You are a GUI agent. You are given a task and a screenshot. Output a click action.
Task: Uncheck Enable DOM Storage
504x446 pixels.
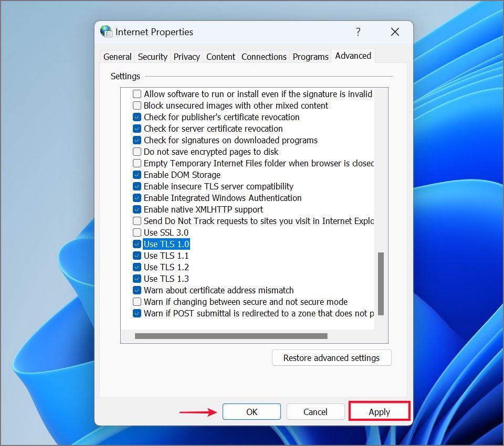(x=137, y=175)
